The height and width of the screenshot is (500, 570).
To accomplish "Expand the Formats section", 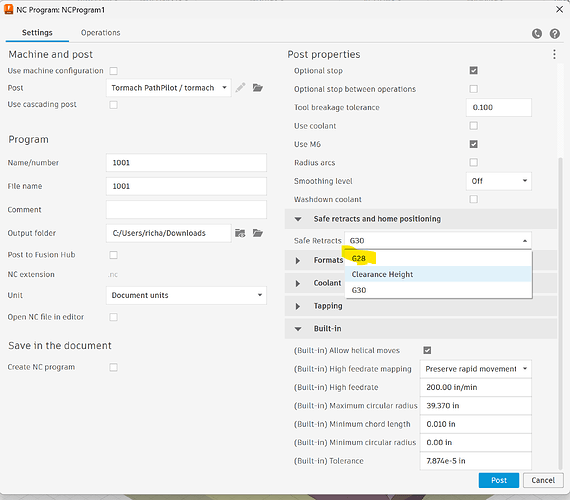I will pyautogui.click(x=298, y=260).
